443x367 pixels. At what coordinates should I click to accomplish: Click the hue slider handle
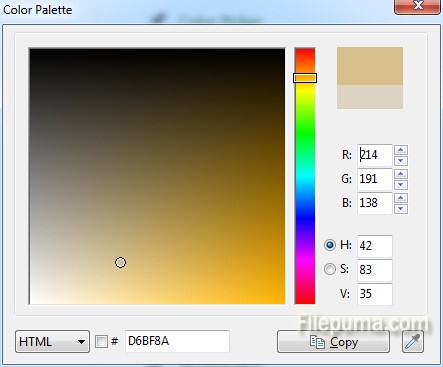(x=305, y=78)
